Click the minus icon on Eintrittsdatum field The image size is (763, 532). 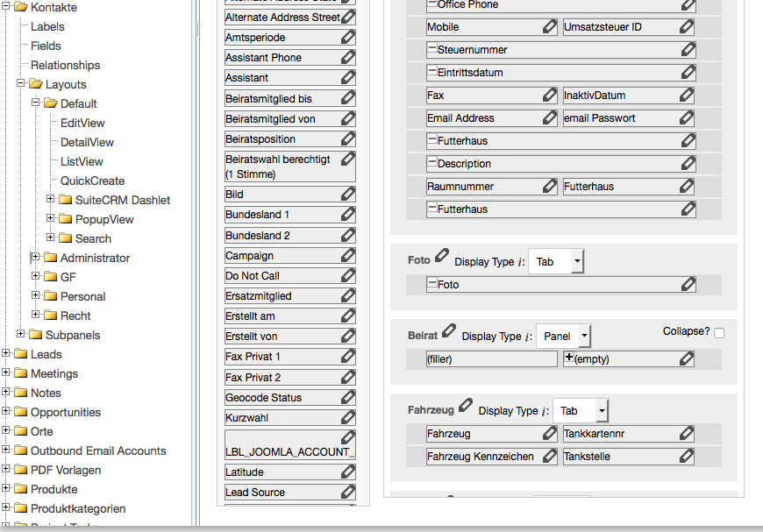pyautogui.click(x=431, y=71)
